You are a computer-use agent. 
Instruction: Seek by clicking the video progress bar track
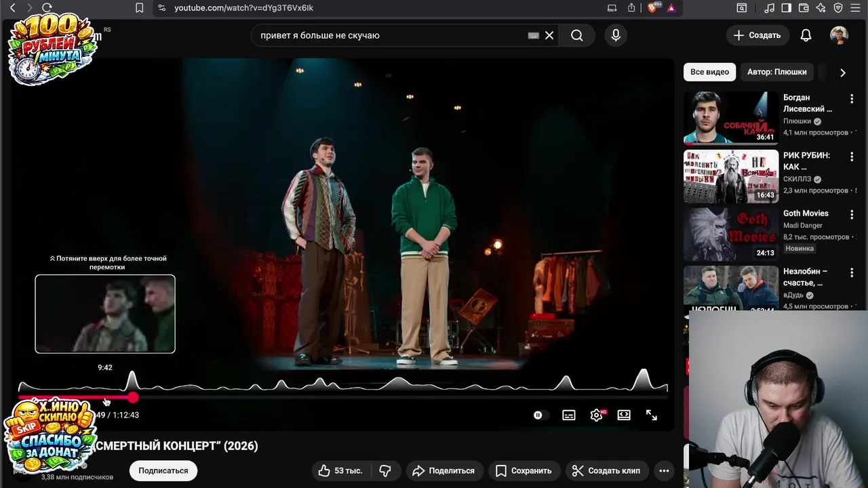click(x=342, y=398)
